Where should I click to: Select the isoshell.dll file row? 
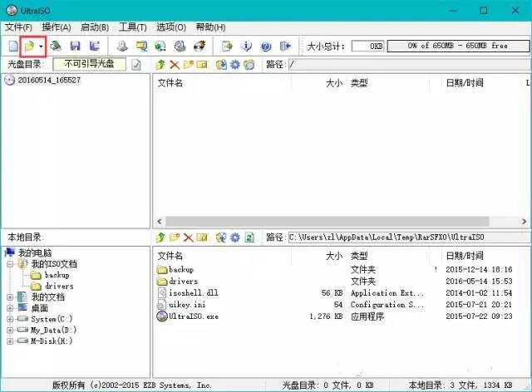tap(194, 292)
